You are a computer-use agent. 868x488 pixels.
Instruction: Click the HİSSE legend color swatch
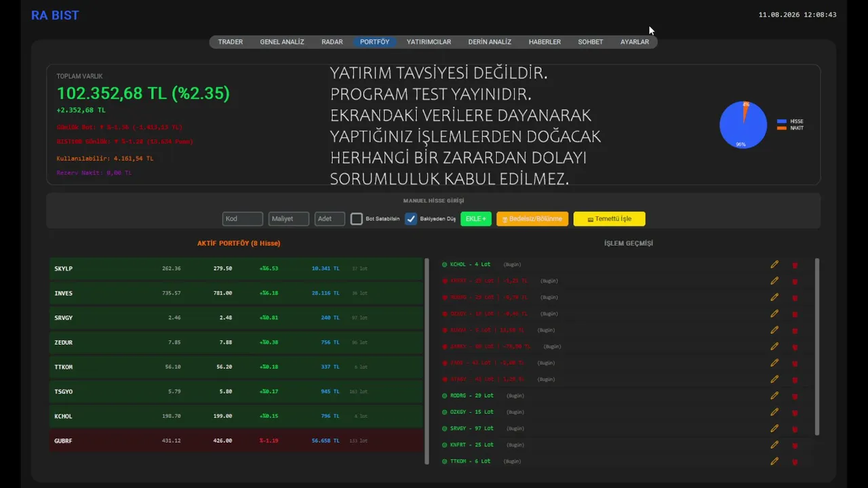(782, 121)
